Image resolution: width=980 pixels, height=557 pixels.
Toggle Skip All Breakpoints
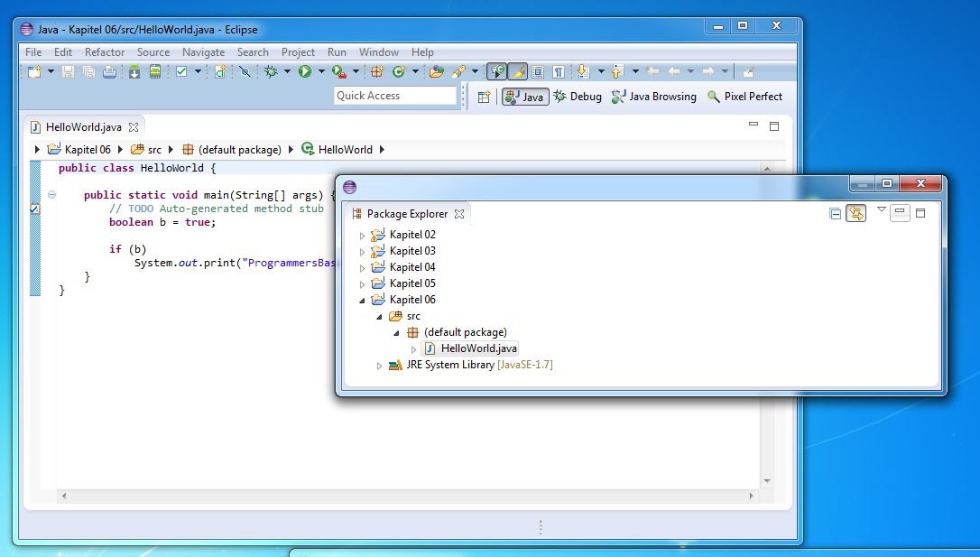pyautogui.click(x=245, y=72)
